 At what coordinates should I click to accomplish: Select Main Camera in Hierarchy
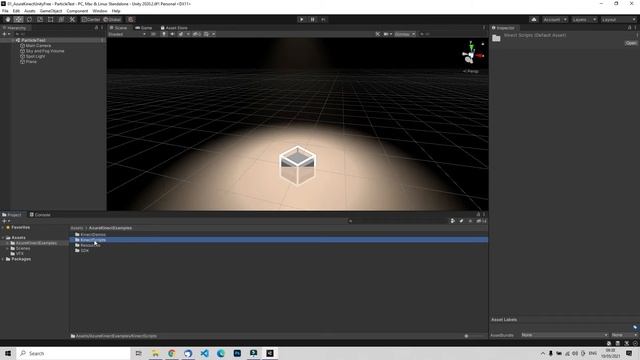point(38,46)
